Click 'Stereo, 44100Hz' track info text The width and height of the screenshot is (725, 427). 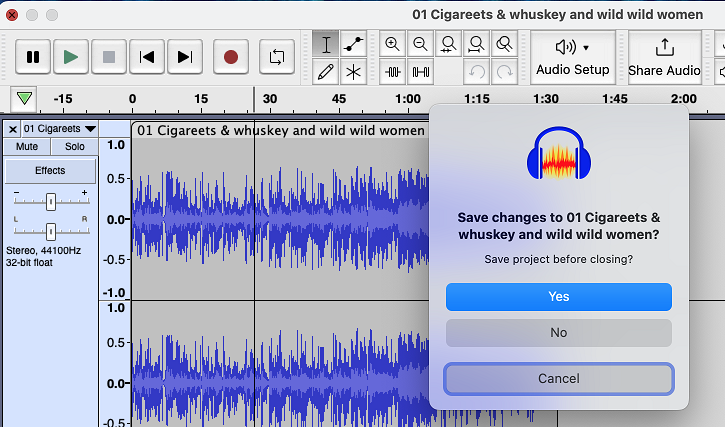pyautogui.click(x=43, y=251)
